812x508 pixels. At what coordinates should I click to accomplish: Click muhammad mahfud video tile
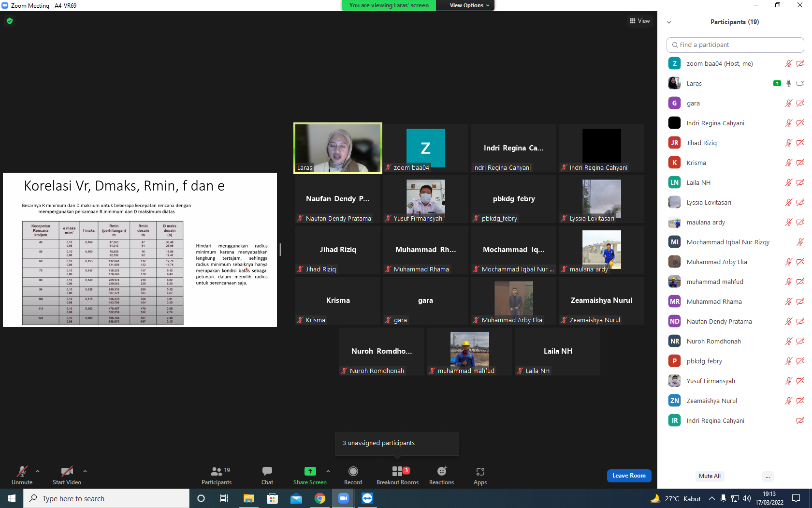[469, 351]
